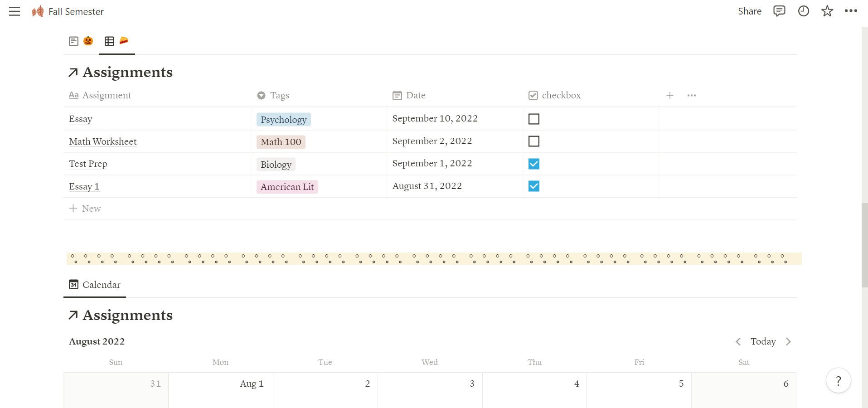Screen dimensions: 868x408
Task: Open the sidebar via hamburger icon
Action: click(x=14, y=11)
